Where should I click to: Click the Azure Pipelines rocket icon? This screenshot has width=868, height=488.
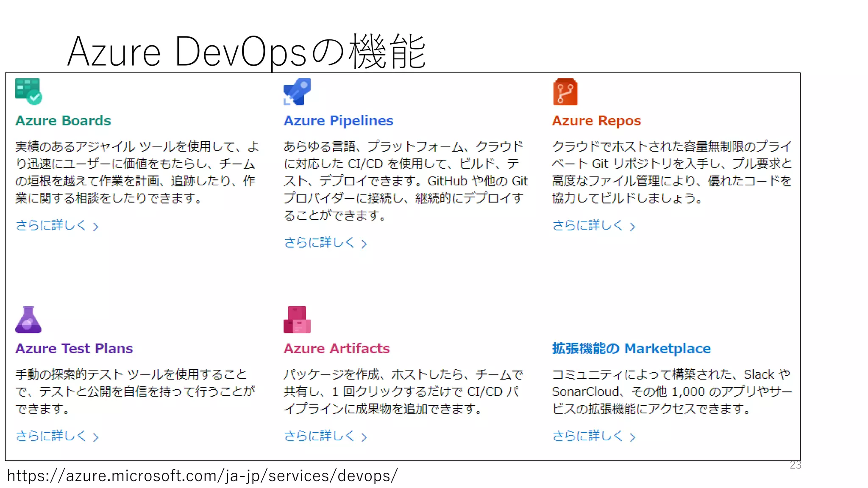pos(297,91)
